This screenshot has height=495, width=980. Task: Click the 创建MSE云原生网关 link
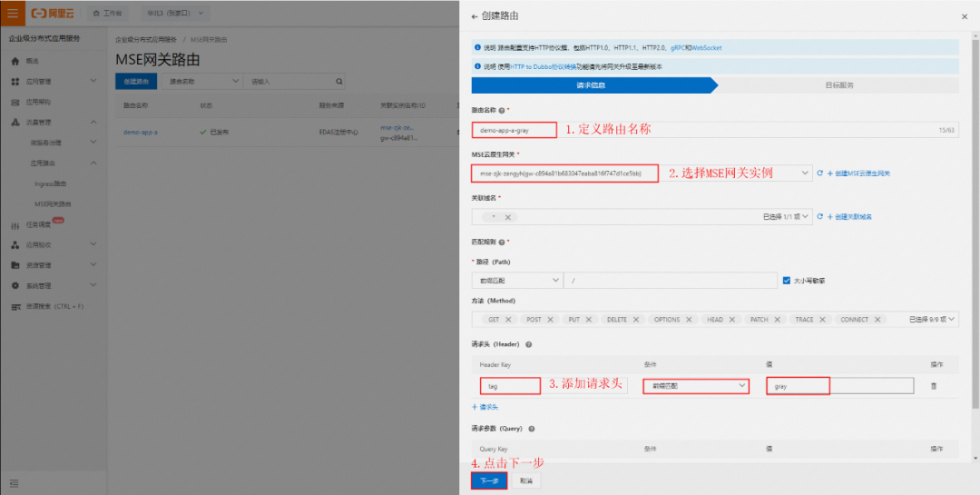pos(858,173)
